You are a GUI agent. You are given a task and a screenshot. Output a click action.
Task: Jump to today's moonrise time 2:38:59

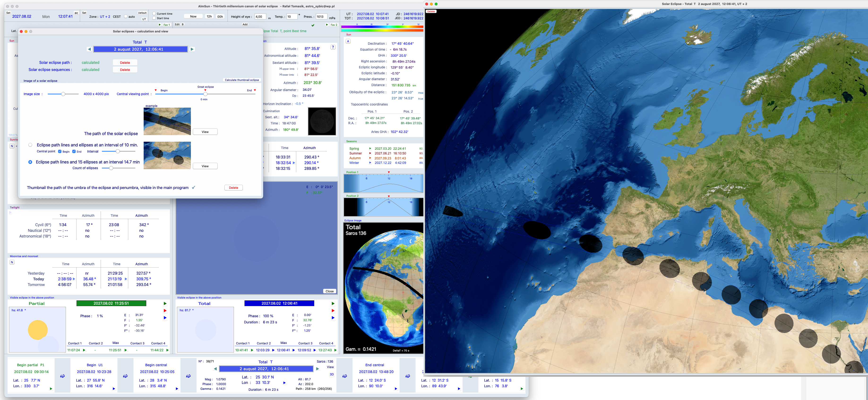pos(74,279)
